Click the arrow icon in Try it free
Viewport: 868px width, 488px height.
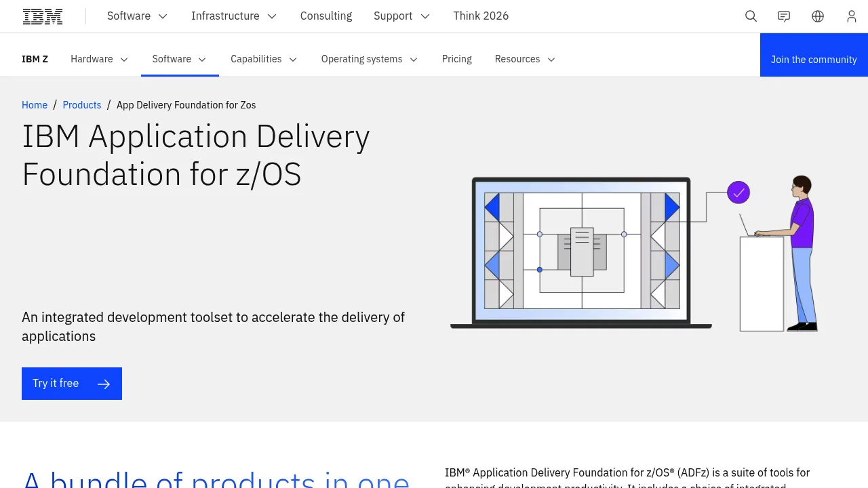coord(103,384)
